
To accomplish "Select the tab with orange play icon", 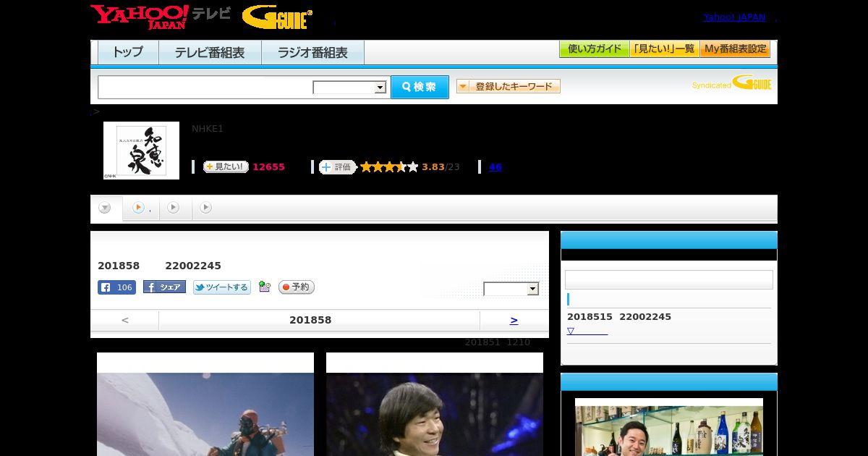I will click(x=140, y=208).
